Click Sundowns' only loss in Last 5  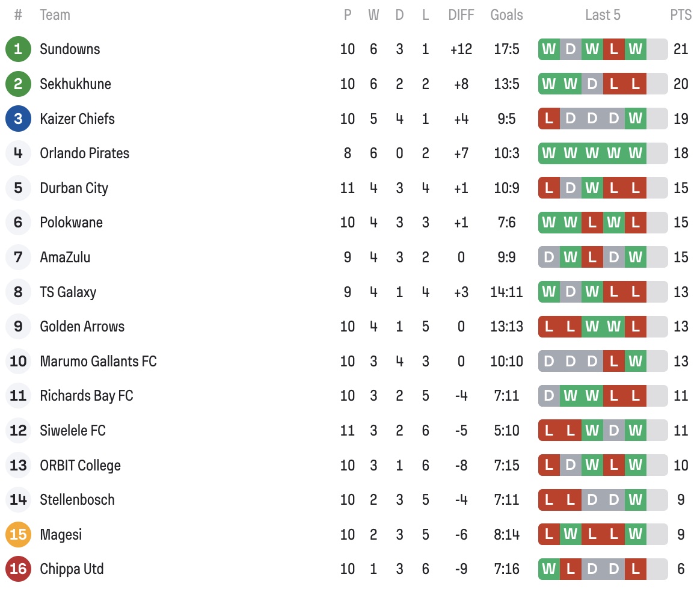tap(613, 49)
